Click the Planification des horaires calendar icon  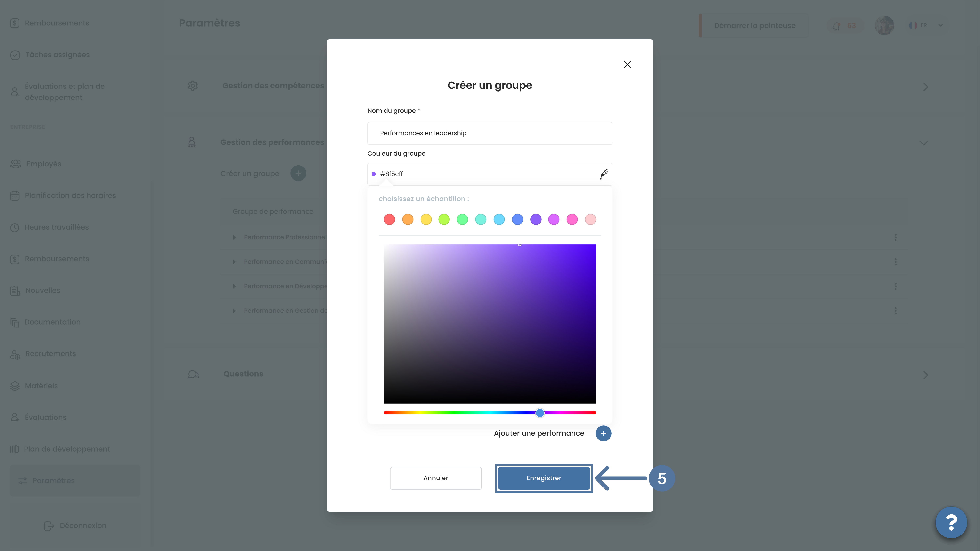coord(15,196)
